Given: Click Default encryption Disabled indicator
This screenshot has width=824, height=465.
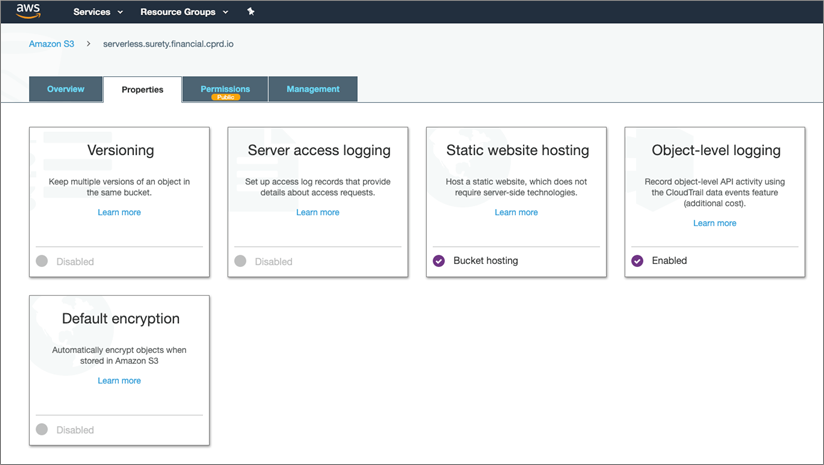Looking at the screenshot, I should (42, 429).
